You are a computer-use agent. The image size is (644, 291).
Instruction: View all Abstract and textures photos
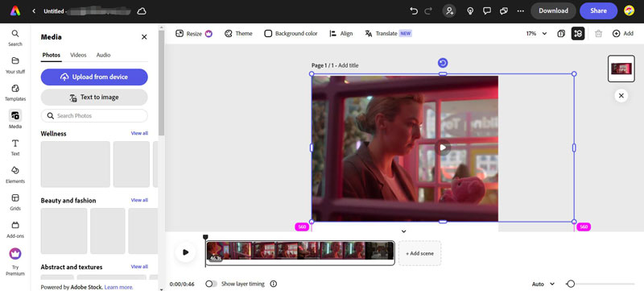click(x=139, y=267)
